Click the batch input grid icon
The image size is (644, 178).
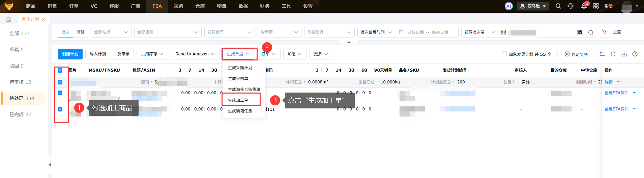click(x=503, y=32)
